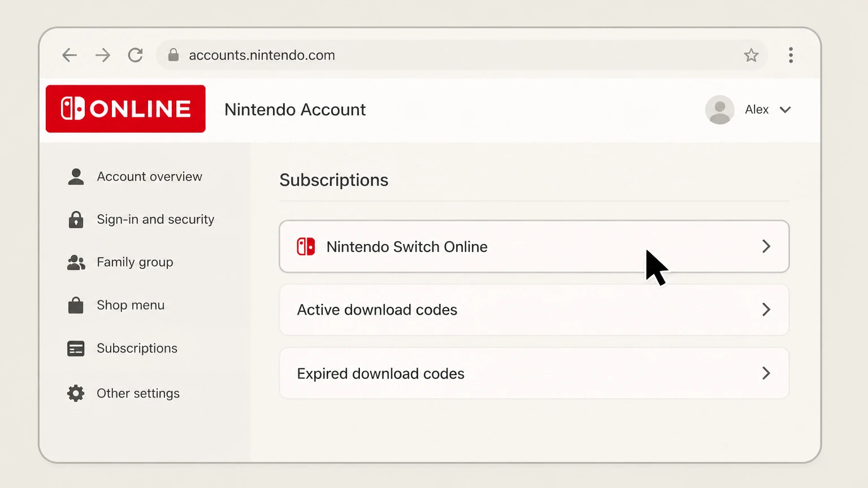This screenshot has height=488, width=868.
Task: Click the Sign-in and security lock icon
Action: (x=76, y=219)
